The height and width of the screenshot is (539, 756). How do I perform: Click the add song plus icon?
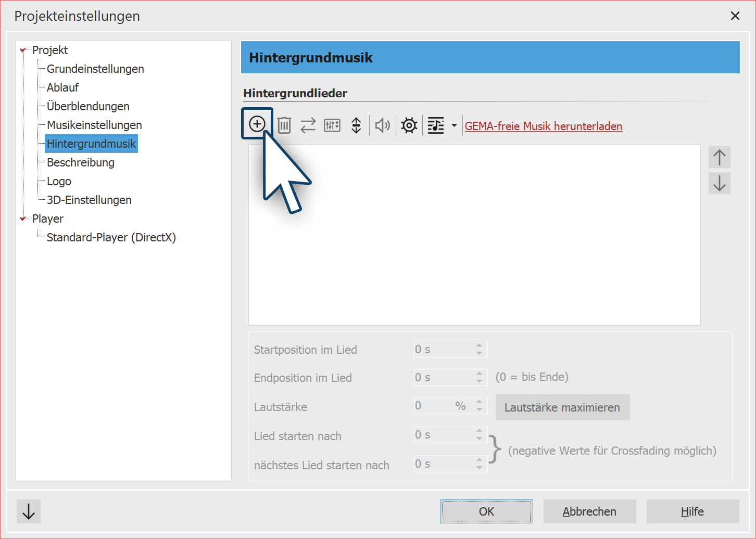click(x=257, y=124)
